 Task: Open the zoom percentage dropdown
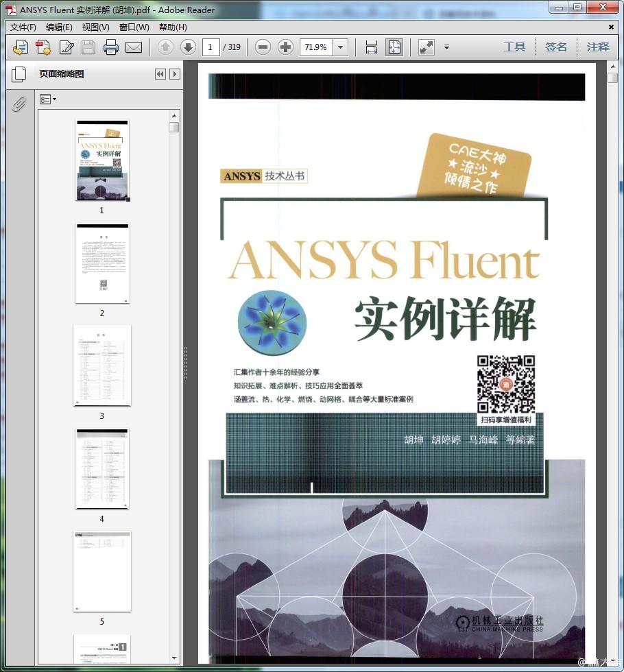pos(341,47)
